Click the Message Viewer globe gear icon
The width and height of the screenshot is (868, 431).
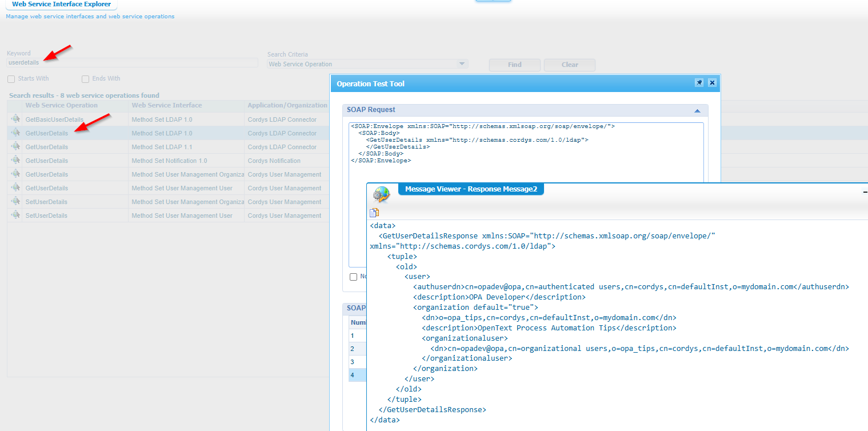(381, 194)
